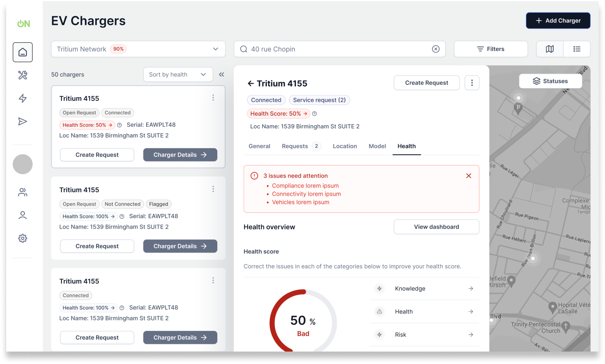This screenshot has height=364, width=605.
Task: Click the alert warning icon in issues banner
Action: point(254,176)
